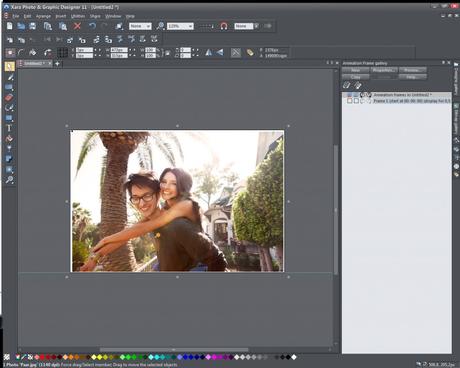Click the Paste icon in top toolbar

(62, 26)
